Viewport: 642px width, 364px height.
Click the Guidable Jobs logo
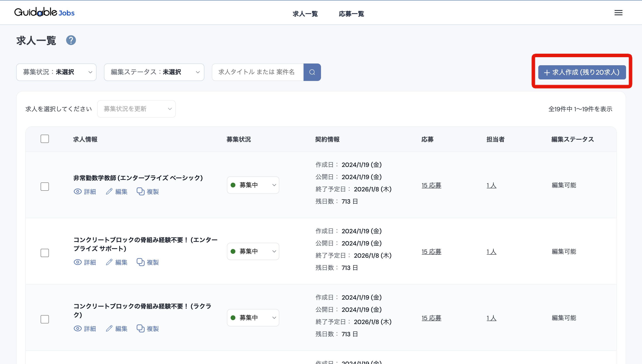point(44,12)
